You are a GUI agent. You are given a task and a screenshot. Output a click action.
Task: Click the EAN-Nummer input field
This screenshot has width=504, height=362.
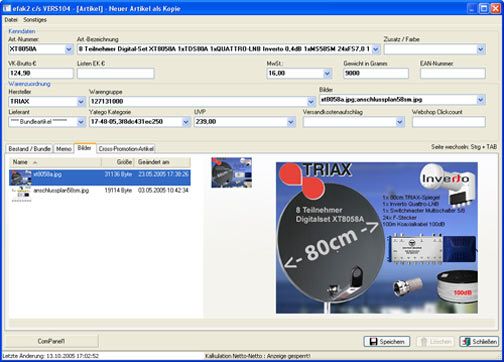[x=452, y=73]
